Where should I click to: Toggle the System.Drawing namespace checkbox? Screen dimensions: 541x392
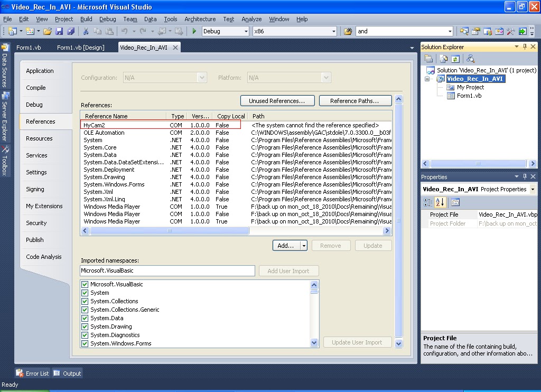pyautogui.click(x=85, y=326)
